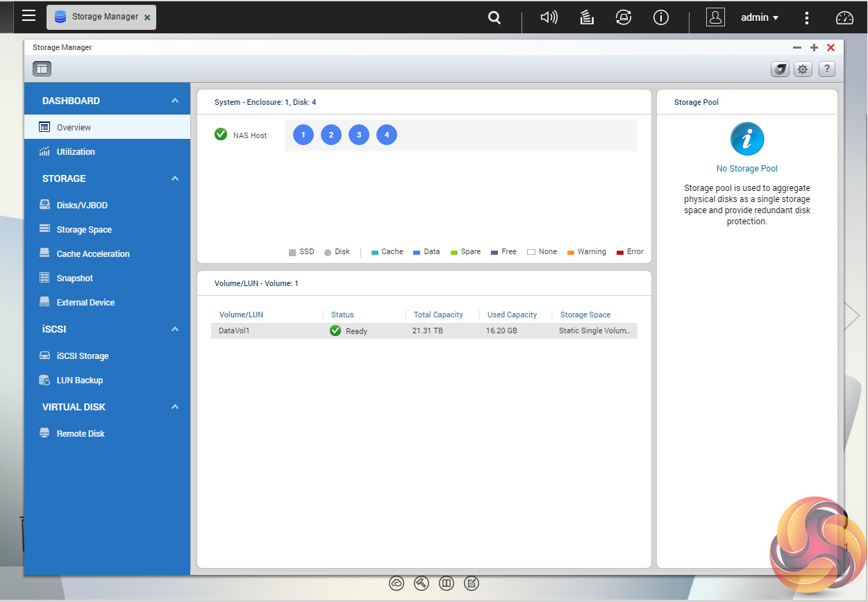
Task: Close the Storage Manager taskbar tab
Action: (147, 17)
